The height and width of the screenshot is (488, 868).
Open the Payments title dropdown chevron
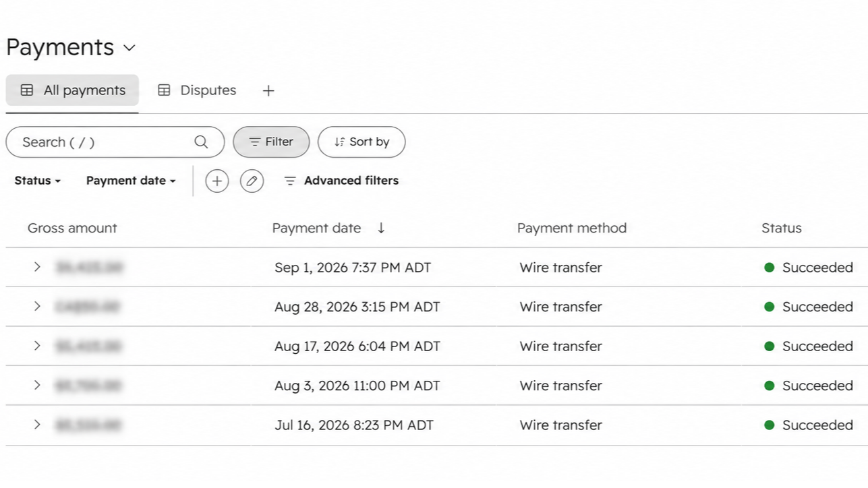[129, 48]
